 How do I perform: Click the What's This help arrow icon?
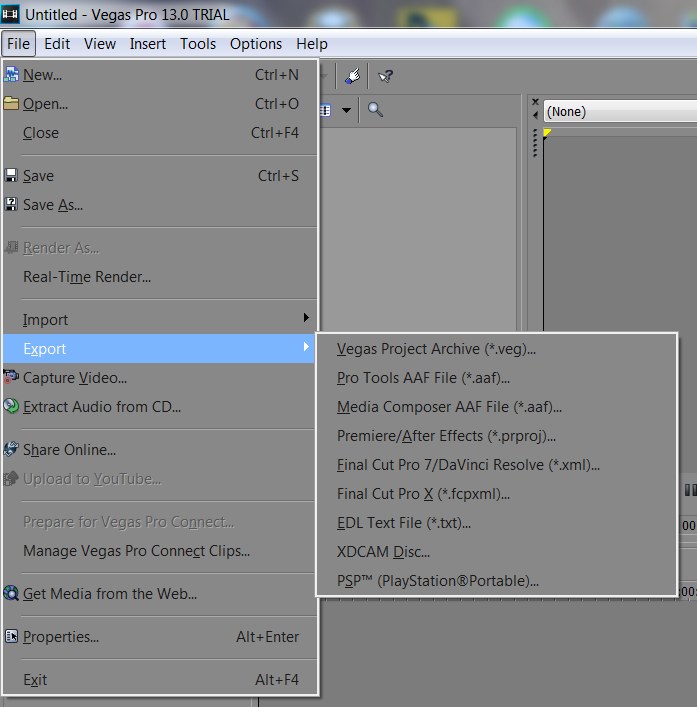[x=385, y=76]
